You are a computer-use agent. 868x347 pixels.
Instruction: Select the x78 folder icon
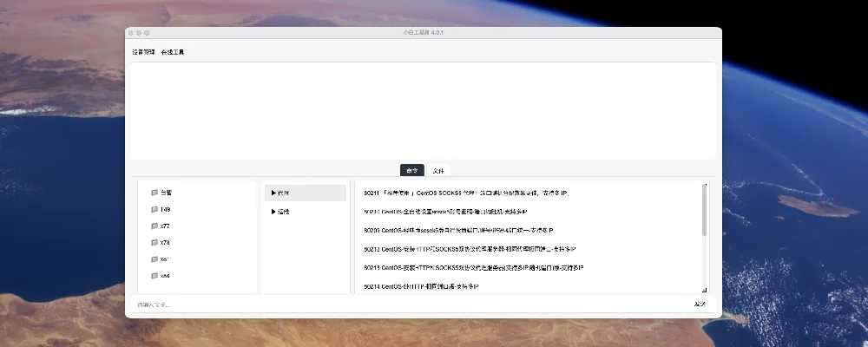pos(155,242)
